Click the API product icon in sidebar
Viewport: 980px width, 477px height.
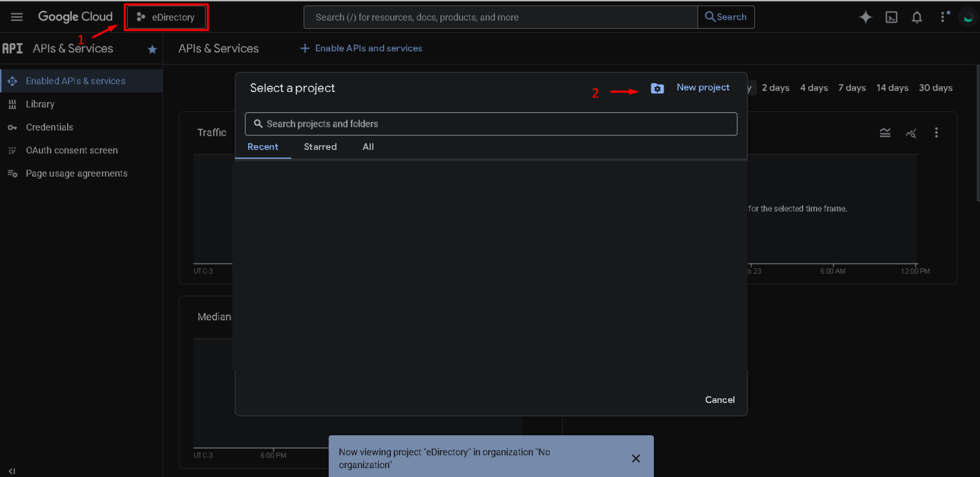12,49
